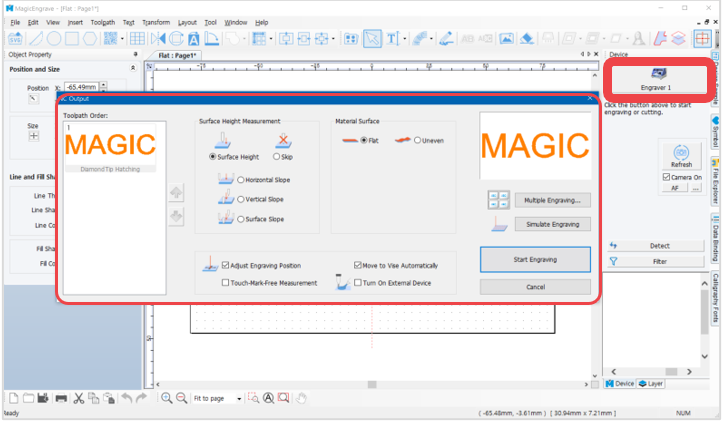The height and width of the screenshot is (423, 722).
Task: Open Multiple Engraving settings
Action: tap(552, 200)
